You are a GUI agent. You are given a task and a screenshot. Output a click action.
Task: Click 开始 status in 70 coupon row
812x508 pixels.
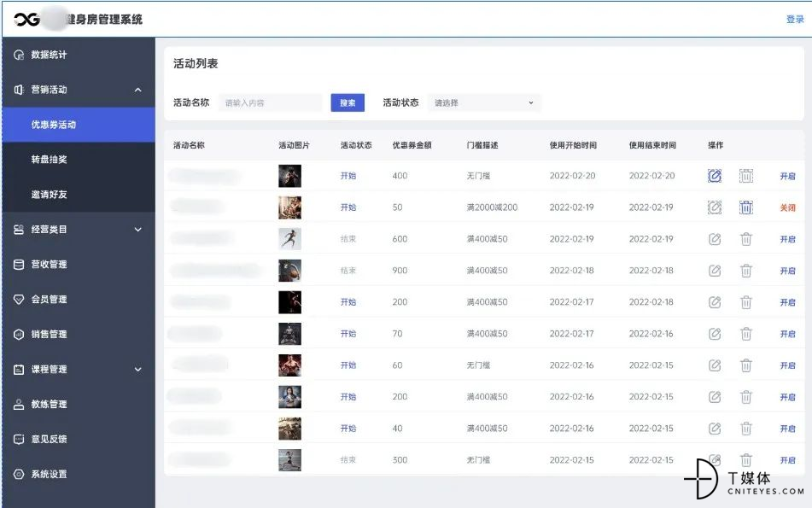[x=348, y=334]
